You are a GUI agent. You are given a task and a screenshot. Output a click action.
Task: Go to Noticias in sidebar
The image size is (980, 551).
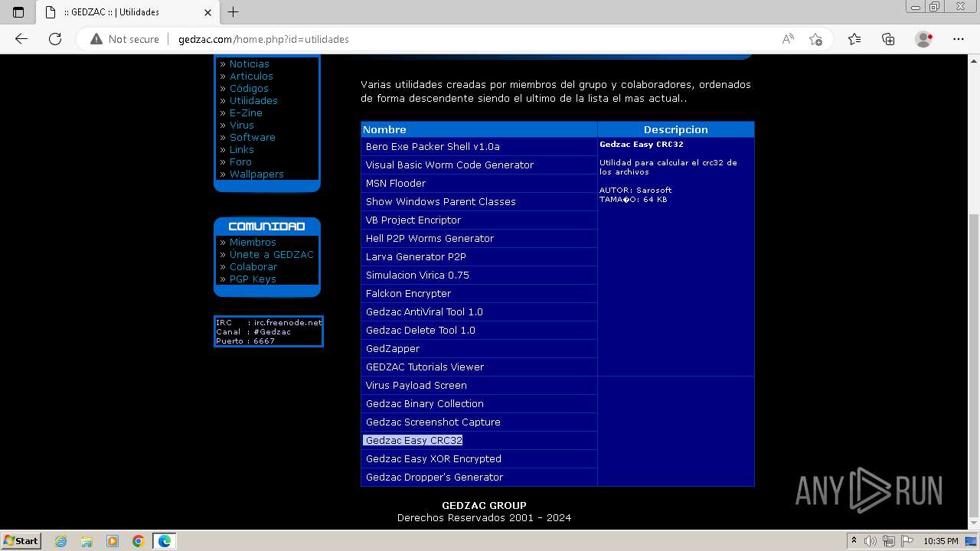[249, 64]
